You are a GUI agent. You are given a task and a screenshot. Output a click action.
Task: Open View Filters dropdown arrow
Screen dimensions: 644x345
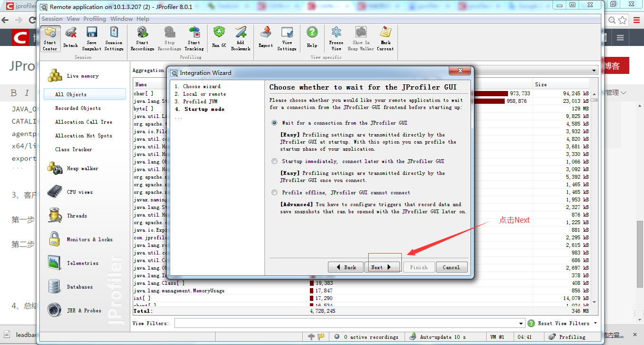(522, 323)
